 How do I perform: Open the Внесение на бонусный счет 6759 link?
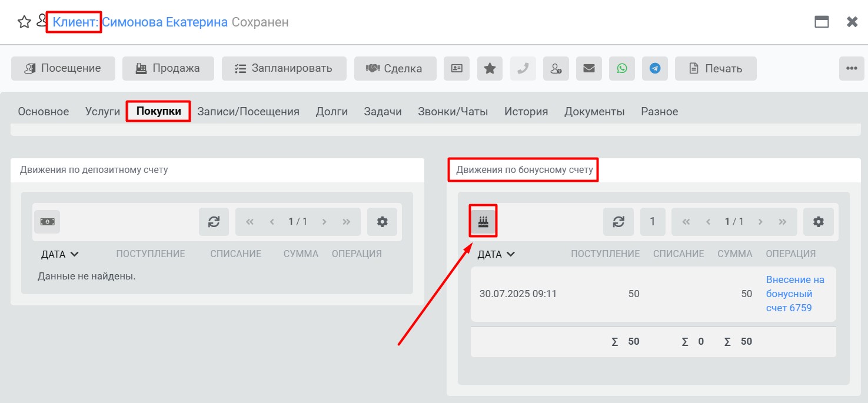(795, 294)
